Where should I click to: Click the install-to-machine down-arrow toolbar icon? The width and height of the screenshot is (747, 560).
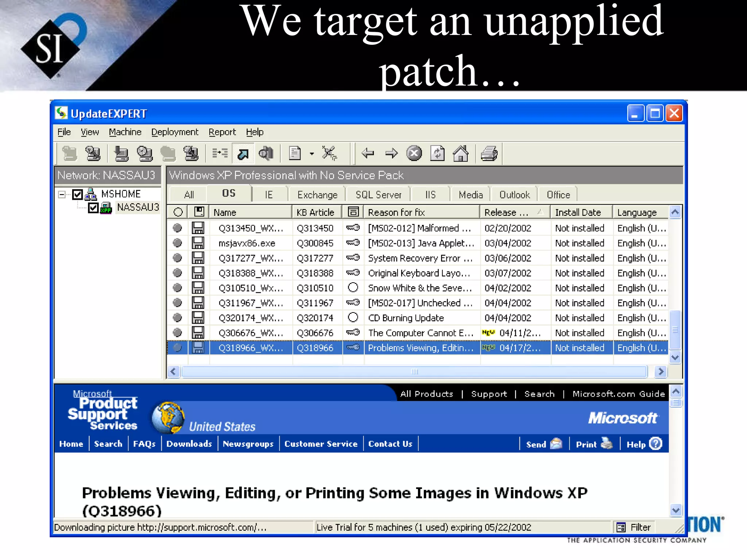coord(121,153)
